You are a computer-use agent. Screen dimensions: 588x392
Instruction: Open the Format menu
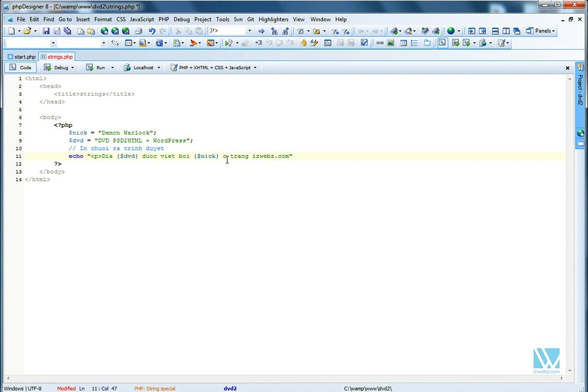click(x=103, y=19)
